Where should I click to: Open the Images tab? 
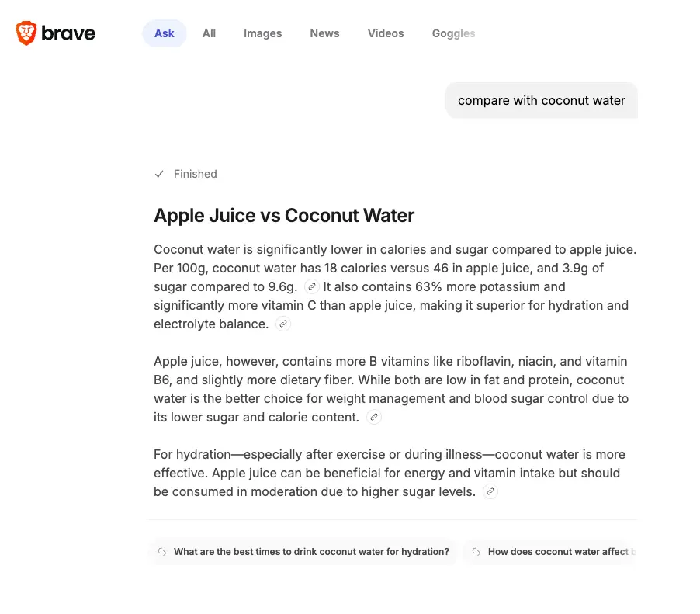click(262, 33)
